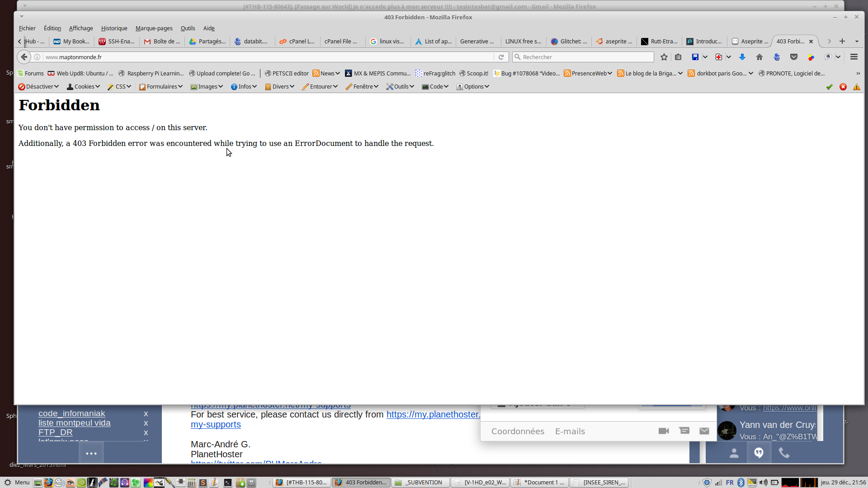Open a new tab with plus button
The height and width of the screenshot is (488, 868).
[842, 41]
